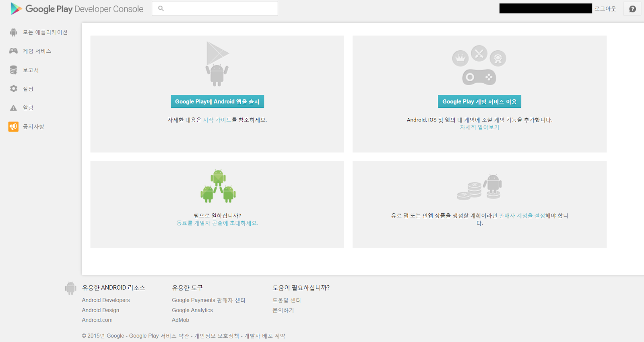Click the three green Android robots graphic
644x342 pixels.
pos(218,186)
